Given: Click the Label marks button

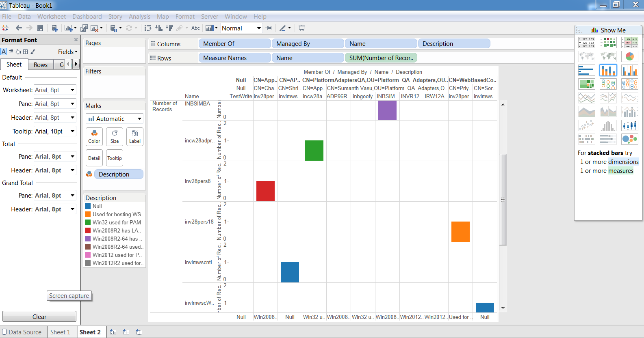Looking at the screenshot, I should point(135,137).
